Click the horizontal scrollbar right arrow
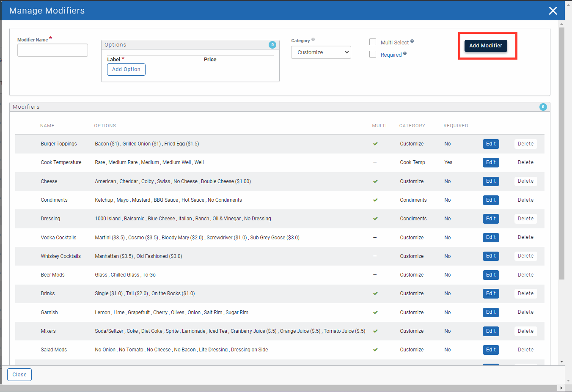 [561, 388]
